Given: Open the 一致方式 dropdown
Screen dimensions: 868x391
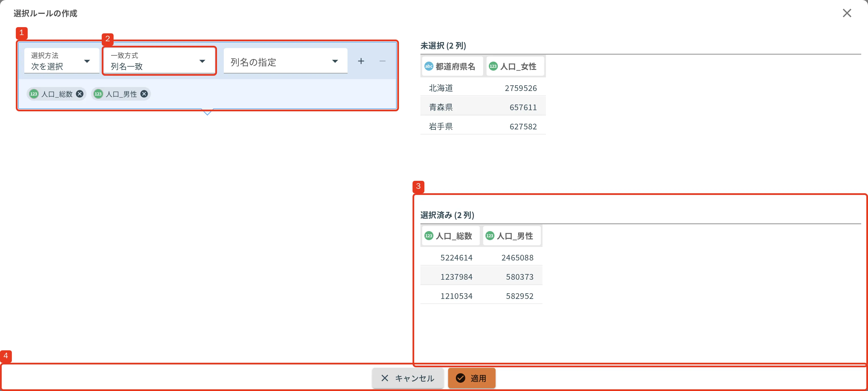Looking at the screenshot, I should [x=159, y=61].
